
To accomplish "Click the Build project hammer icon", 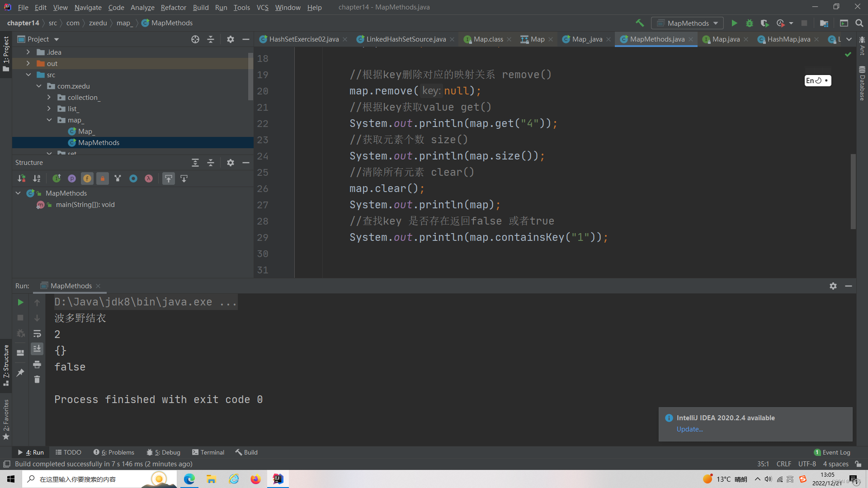I will click(640, 23).
